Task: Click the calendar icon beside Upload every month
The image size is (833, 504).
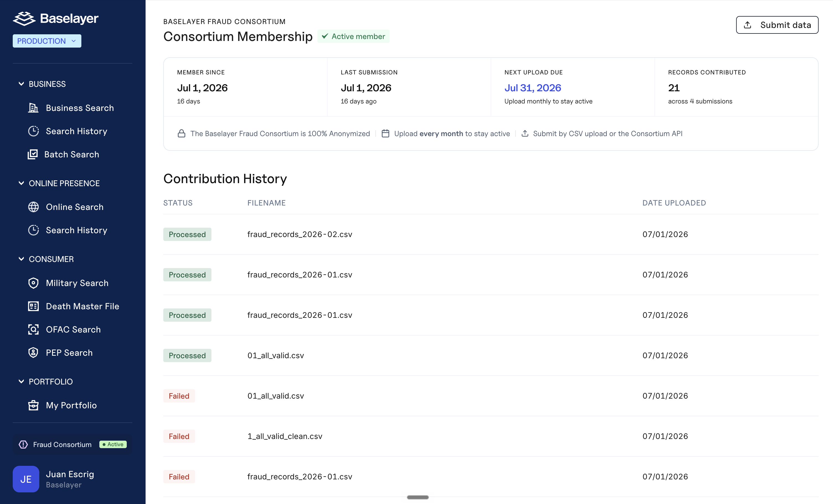Action: point(386,134)
